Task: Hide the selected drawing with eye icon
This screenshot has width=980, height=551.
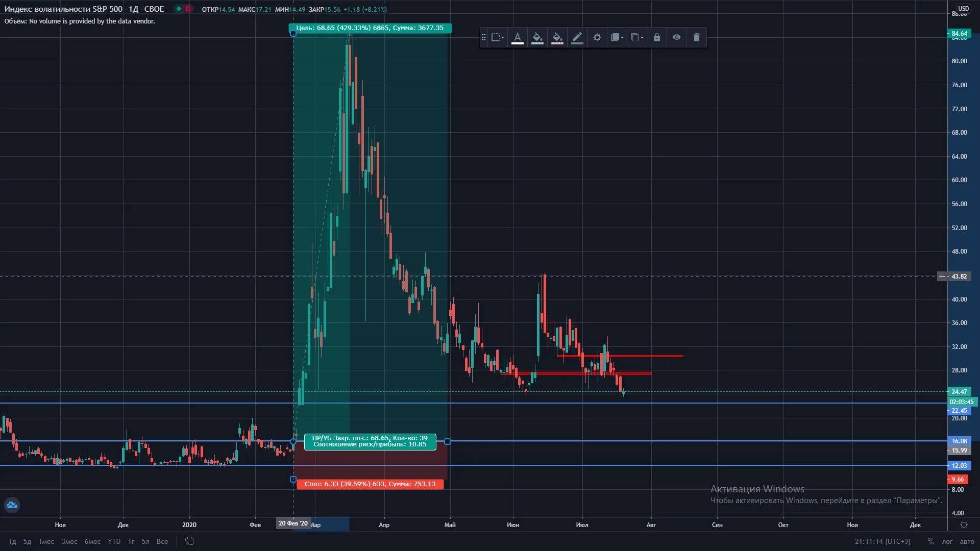Action: click(x=677, y=37)
